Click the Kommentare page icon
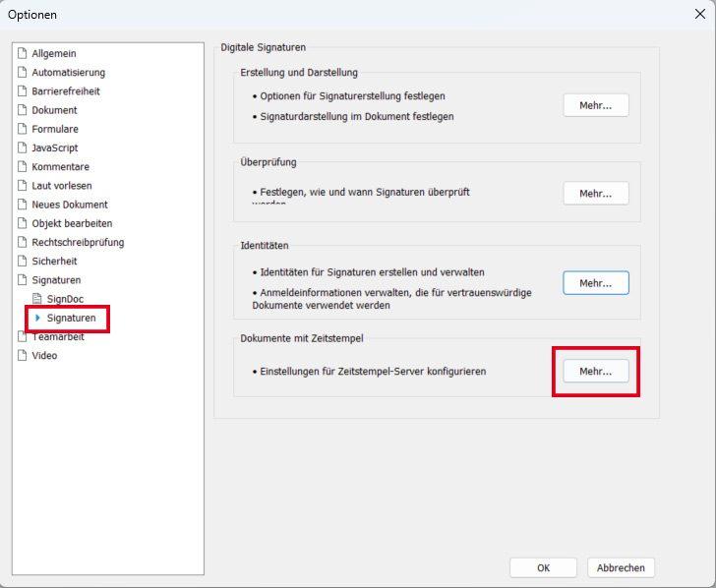The width and height of the screenshot is (716, 588). click(23, 167)
